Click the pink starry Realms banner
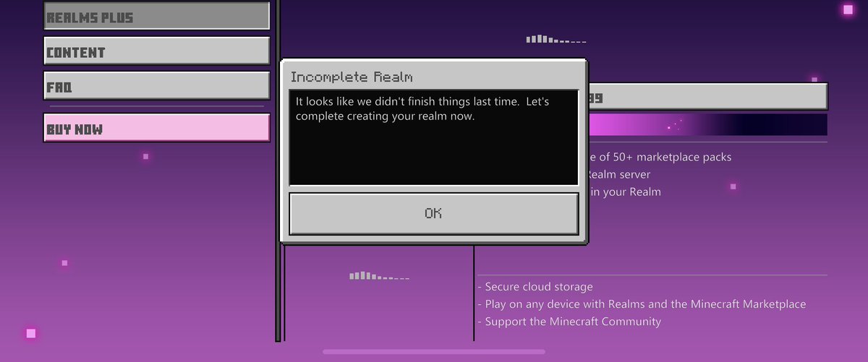This screenshot has height=362, width=868. click(707, 124)
